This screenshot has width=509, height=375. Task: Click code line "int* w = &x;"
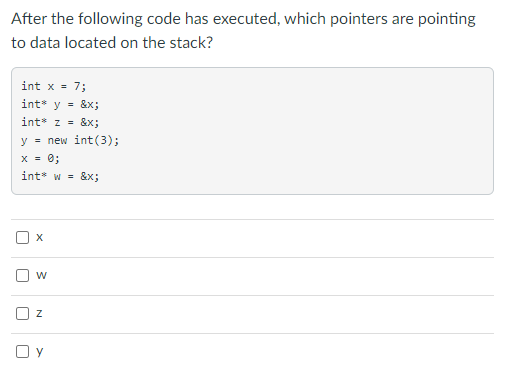(60, 176)
